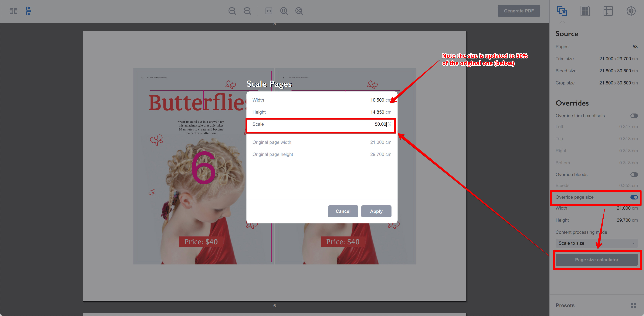Click inside the Scale percentage field
This screenshot has width=644, height=316.
[x=370, y=124]
